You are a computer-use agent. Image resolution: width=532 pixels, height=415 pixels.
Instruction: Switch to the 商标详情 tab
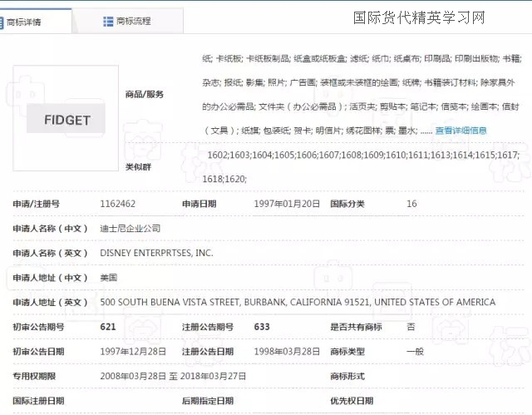[31, 22]
